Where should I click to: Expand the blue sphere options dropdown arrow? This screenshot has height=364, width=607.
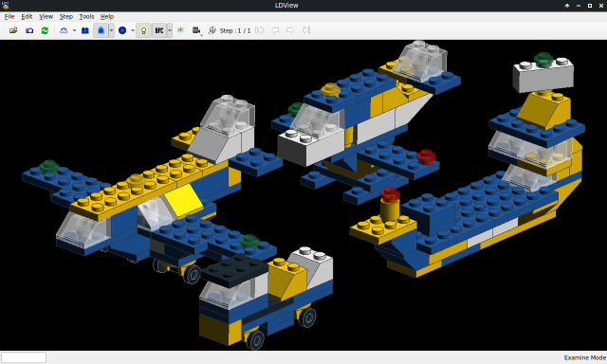tap(133, 30)
